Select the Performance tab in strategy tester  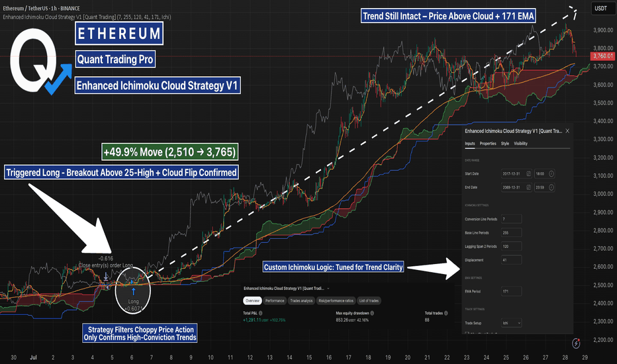(275, 300)
